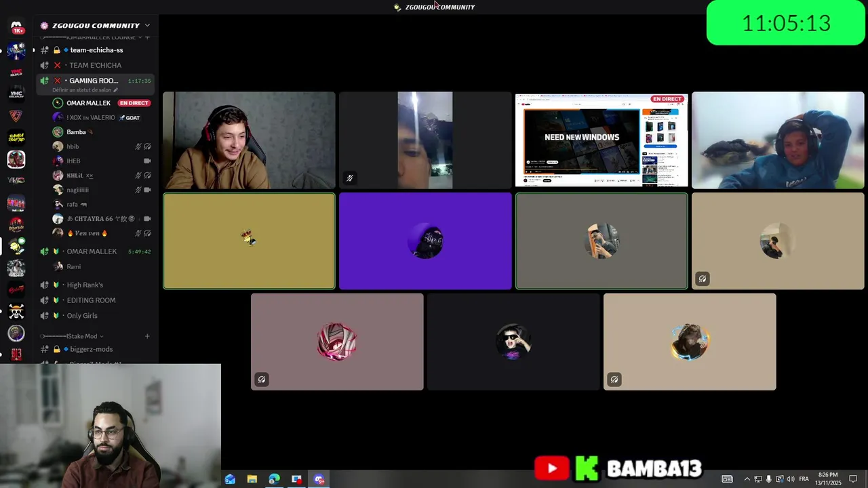Click speaker icon of Only Girls channel
The height and width of the screenshot is (488, 868).
coord(44,316)
